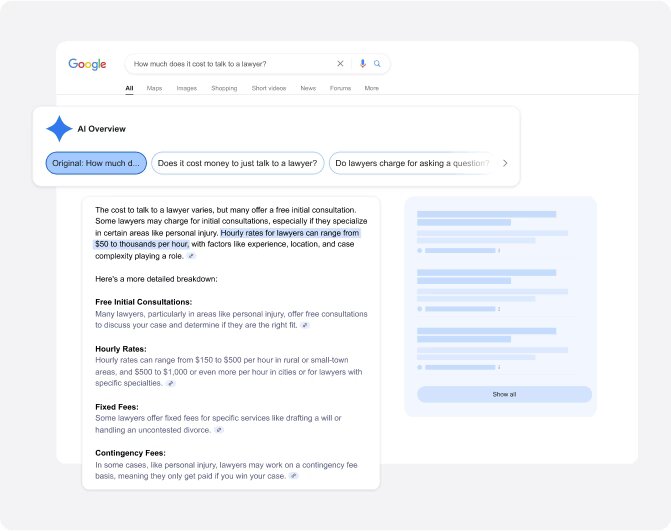This screenshot has height=531, width=671.
Task: Open source link icon under Fixed Fees
Action: tap(218, 430)
